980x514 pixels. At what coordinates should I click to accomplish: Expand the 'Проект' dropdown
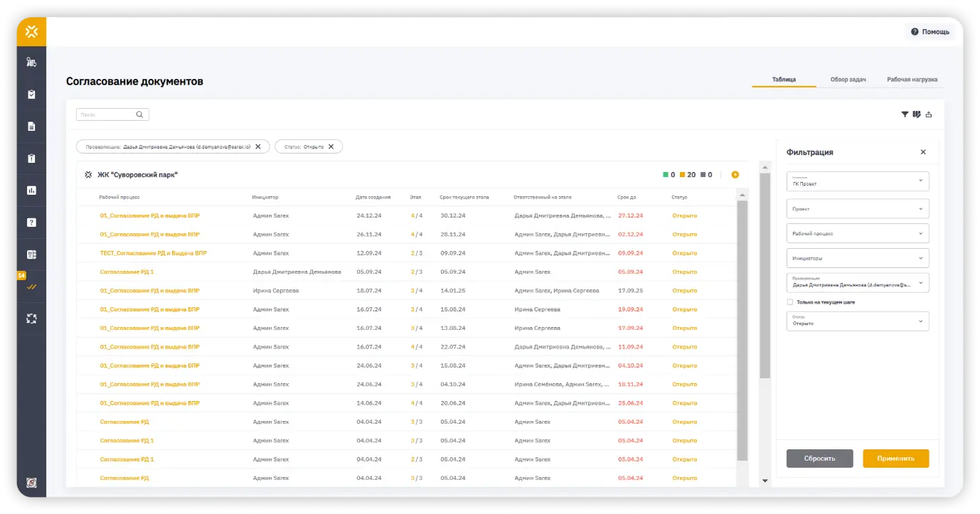coord(857,209)
